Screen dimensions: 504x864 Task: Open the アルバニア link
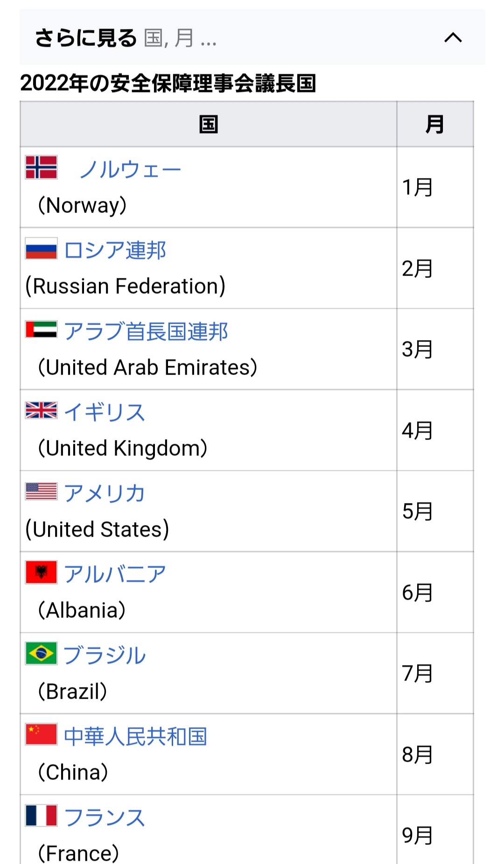115,574
